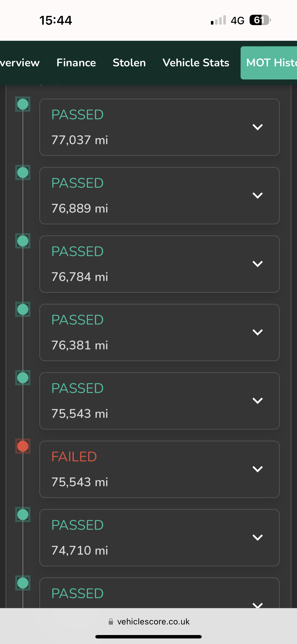Go to the Vehicle Stats tab
297x644 pixels.
(x=196, y=63)
